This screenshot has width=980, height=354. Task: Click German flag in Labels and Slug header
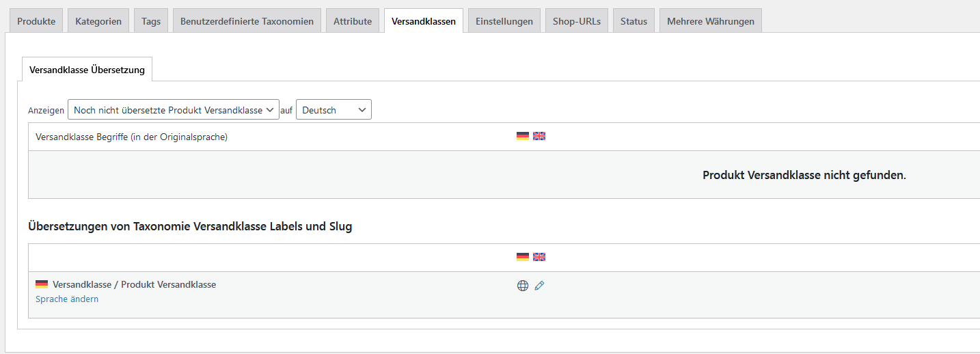coord(523,257)
